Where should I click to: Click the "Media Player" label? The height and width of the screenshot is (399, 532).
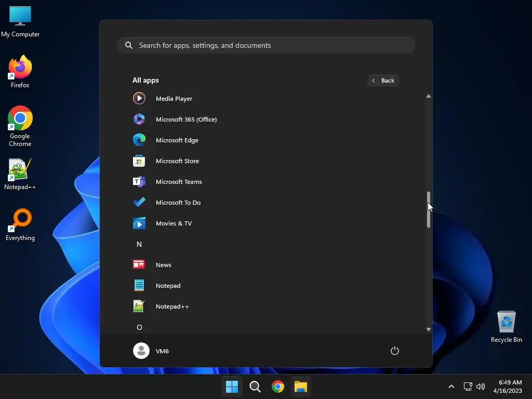click(174, 98)
